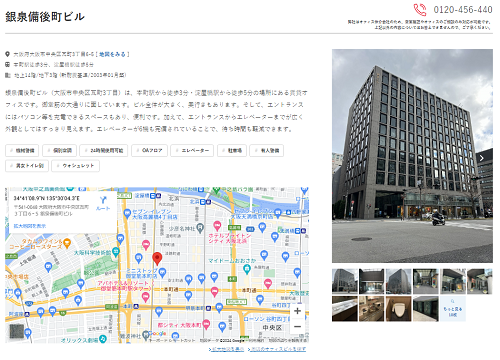Open the ルート directions icon on the map
Viewport: 500px width, 360px height.
coord(103,203)
